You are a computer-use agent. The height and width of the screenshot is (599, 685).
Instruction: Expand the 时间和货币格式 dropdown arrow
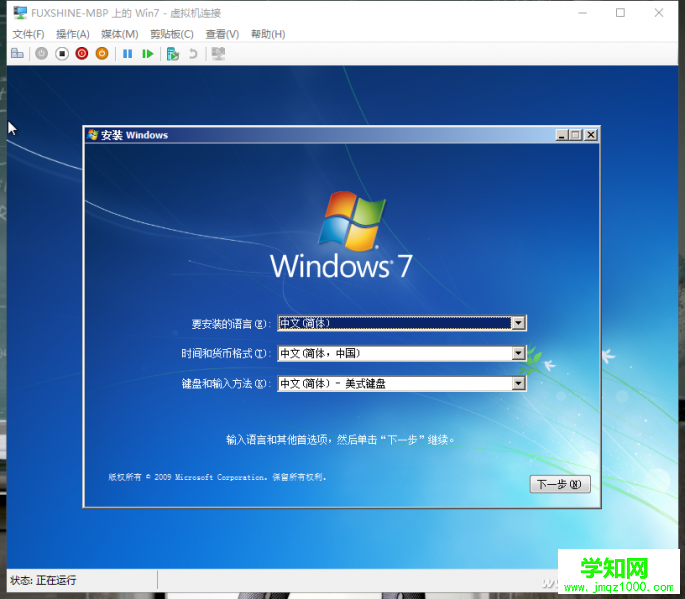click(x=518, y=353)
